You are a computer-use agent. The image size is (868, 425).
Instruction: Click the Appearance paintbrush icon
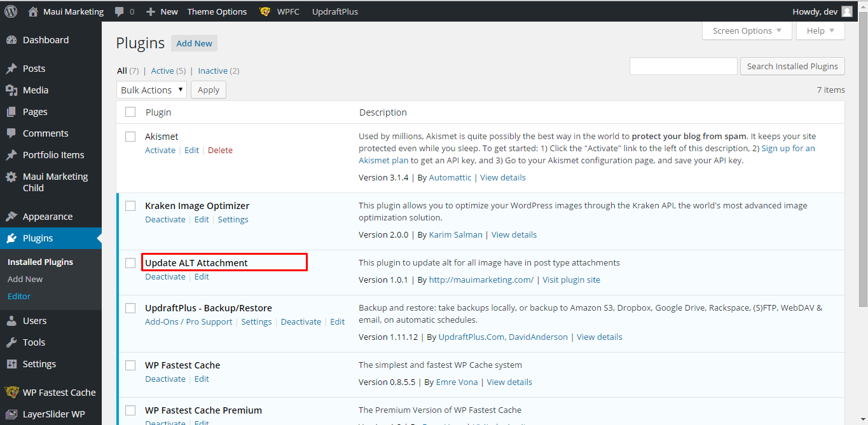click(11, 217)
